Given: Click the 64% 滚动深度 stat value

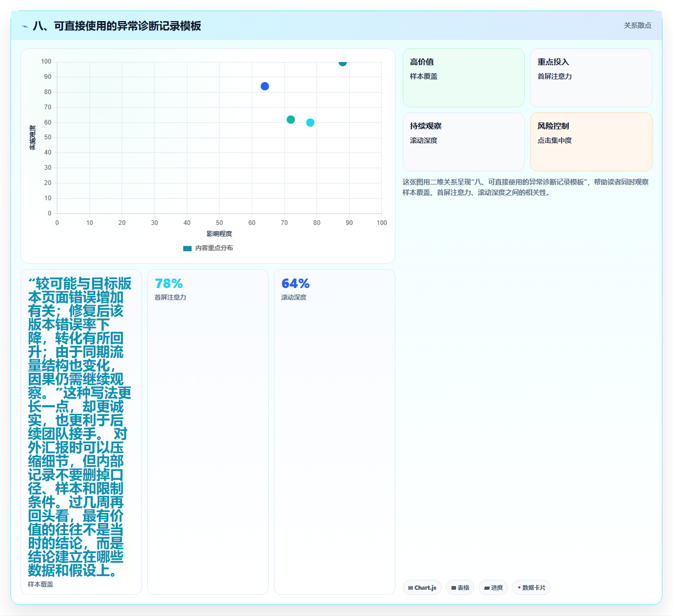Looking at the screenshot, I should (295, 284).
